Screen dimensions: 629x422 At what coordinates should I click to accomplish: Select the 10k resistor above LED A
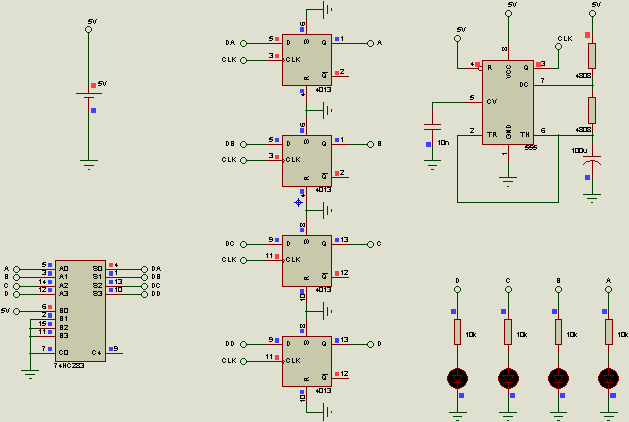(609, 332)
